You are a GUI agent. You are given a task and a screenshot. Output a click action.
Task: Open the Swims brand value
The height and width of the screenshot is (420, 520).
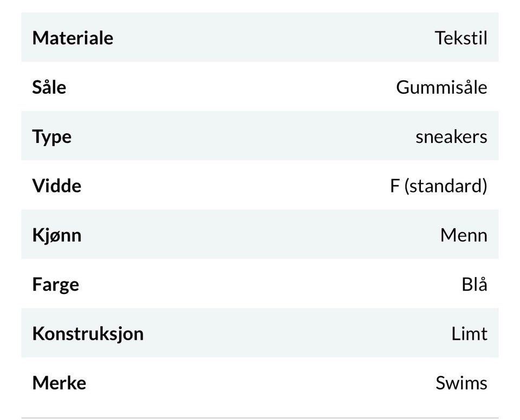click(x=461, y=383)
